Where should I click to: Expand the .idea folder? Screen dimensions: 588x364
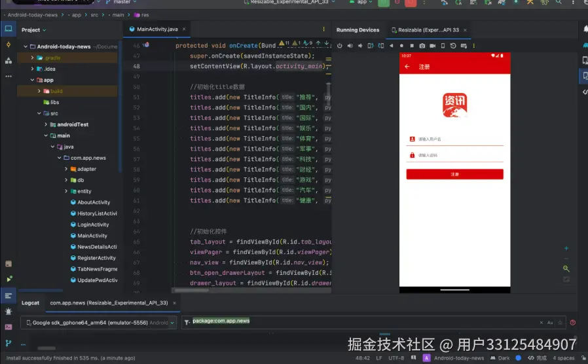(32, 69)
